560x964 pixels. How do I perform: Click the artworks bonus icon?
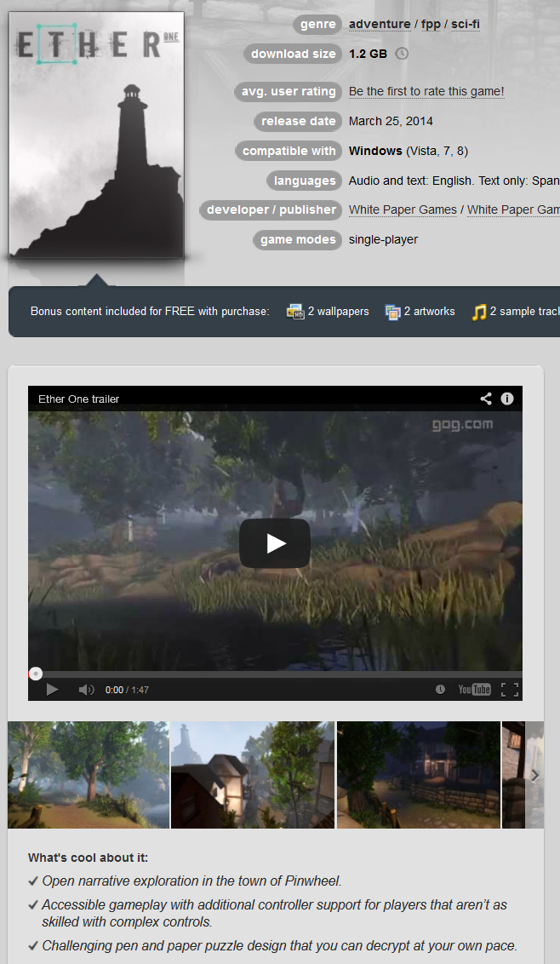[x=392, y=312]
